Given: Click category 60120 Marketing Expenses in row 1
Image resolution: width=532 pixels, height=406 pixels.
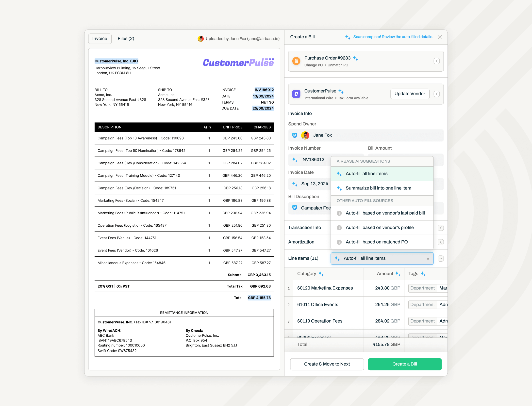Looking at the screenshot, I should (x=325, y=288).
